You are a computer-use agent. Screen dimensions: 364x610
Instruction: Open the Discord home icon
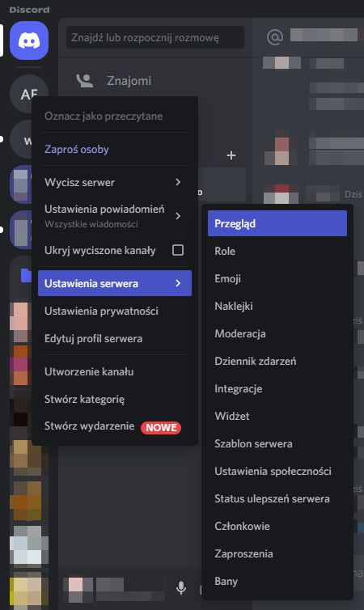(29, 40)
